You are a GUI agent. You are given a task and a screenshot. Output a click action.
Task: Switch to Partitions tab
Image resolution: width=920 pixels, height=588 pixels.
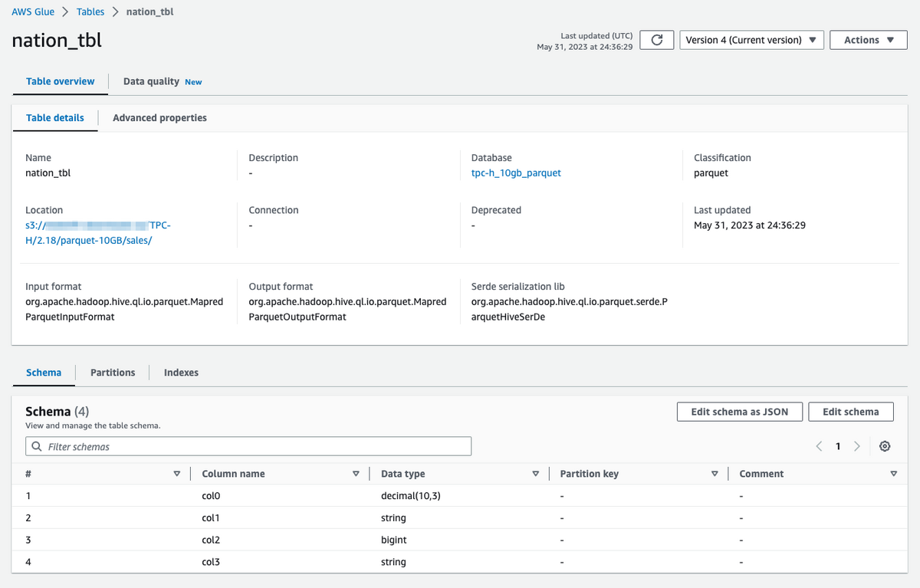(x=113, y=373)
